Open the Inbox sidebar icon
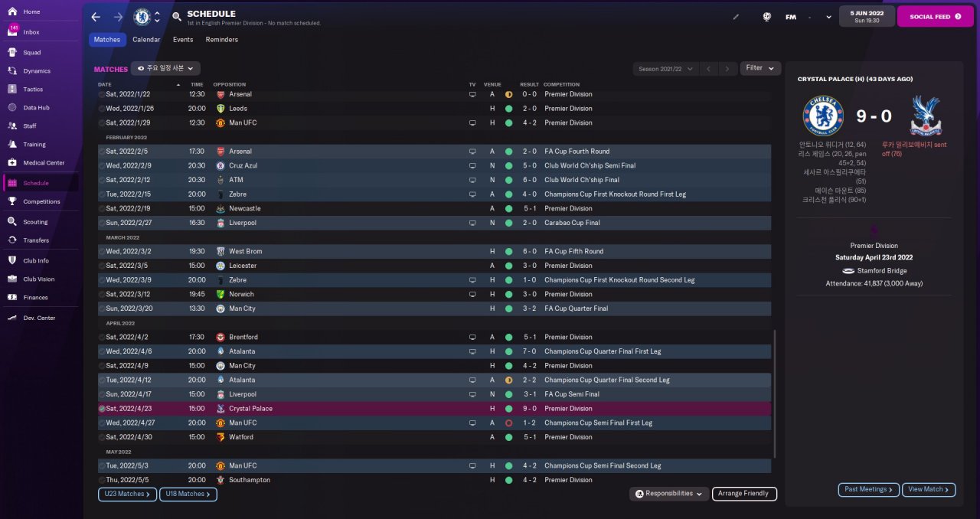Image resolution: width=980 pixels, height=519 pixels. [12, 32]
